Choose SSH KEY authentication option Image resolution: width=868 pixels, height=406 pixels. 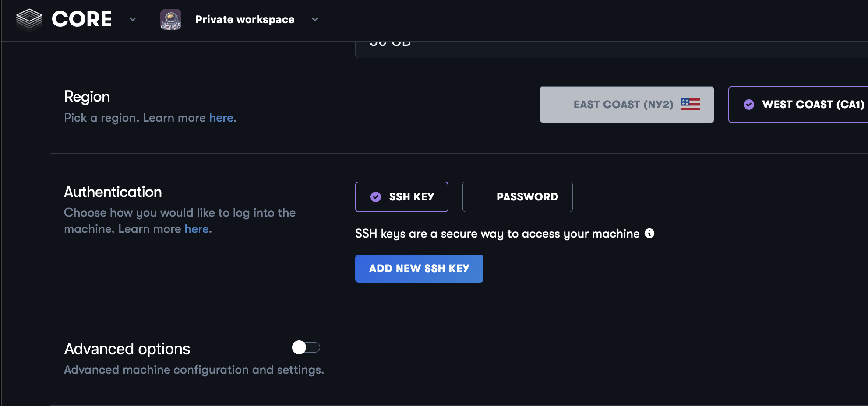pos(402,197)
